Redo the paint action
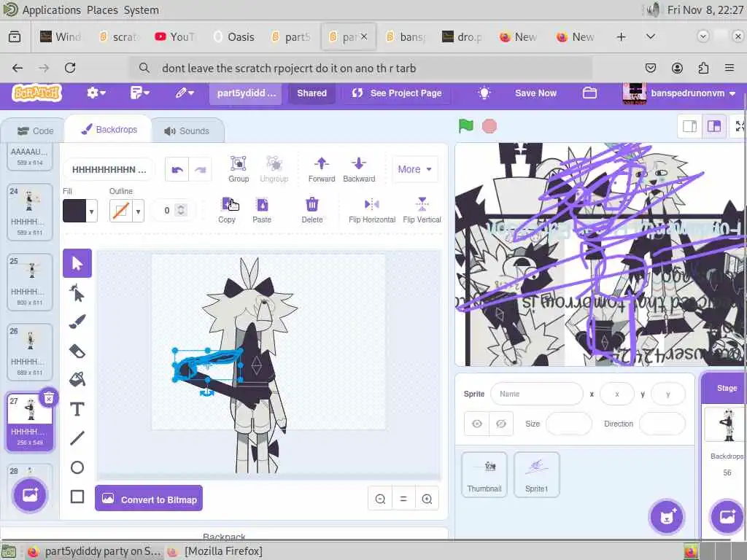This screenshot has width=747, height=560. click(x=200, y=169)
